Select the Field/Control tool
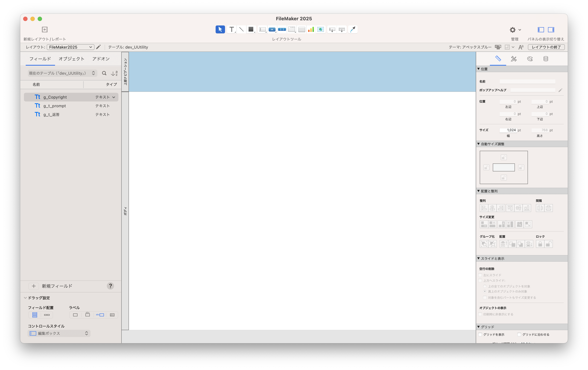The height and width of the screenshot is (370, 588). (262, 29)
